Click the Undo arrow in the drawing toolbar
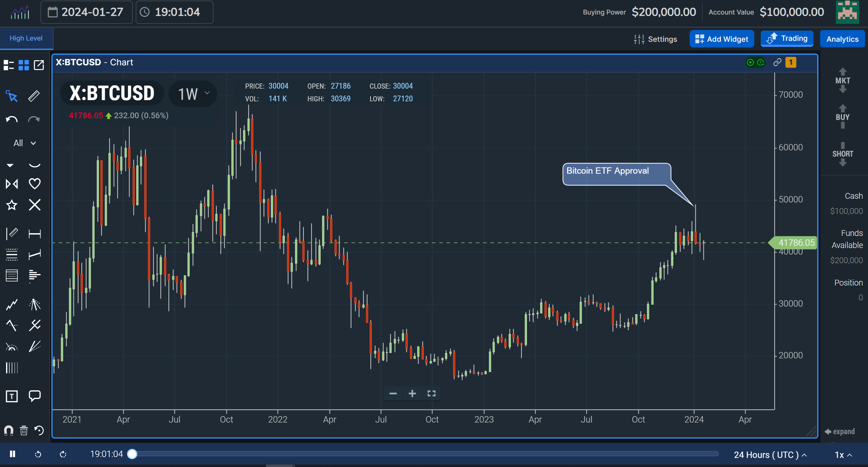This screenshot has width=868, height=467. [11, 119]
